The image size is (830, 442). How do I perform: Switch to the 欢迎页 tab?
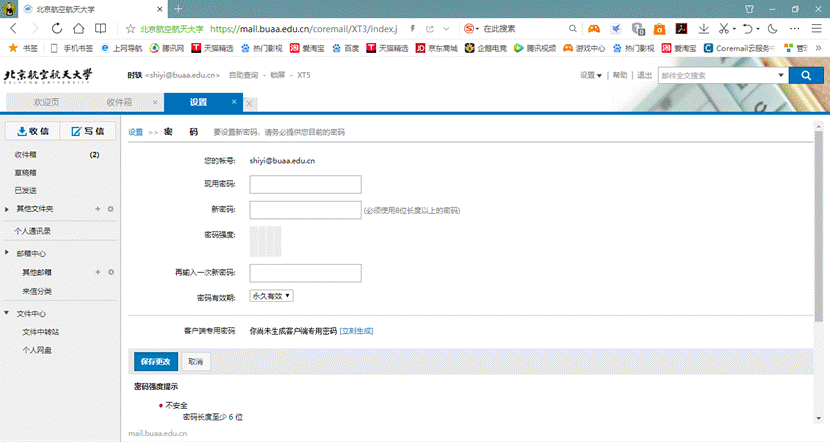click(x=47, y=102)
